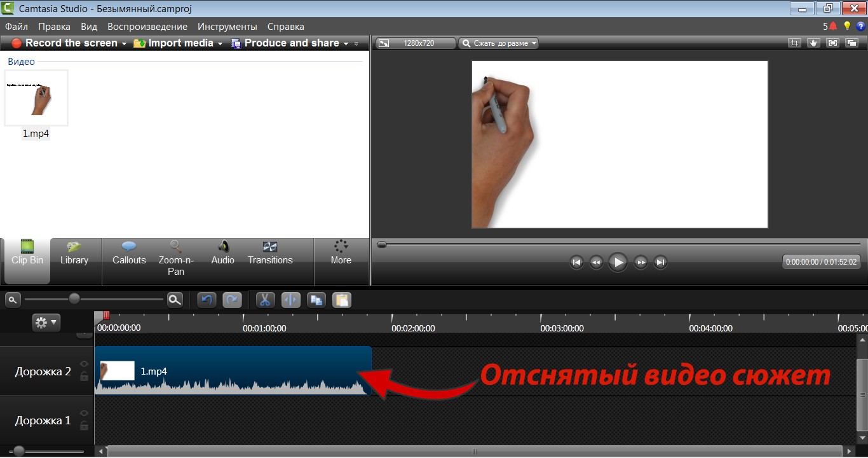Click the timeline zoom slider handle
This screenshot has height=458, width=868.
pos(74,298)
